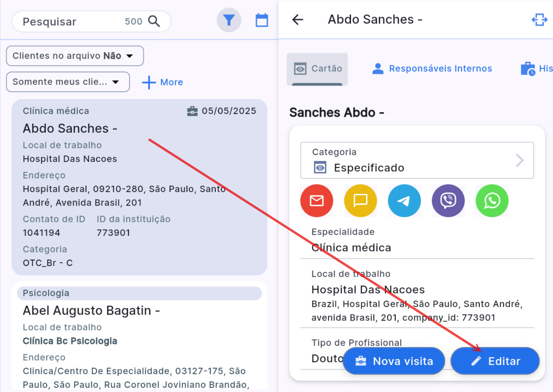This screenshot has height=392, width=553.
Task: Click the More filters link
Action: [163, 82]
